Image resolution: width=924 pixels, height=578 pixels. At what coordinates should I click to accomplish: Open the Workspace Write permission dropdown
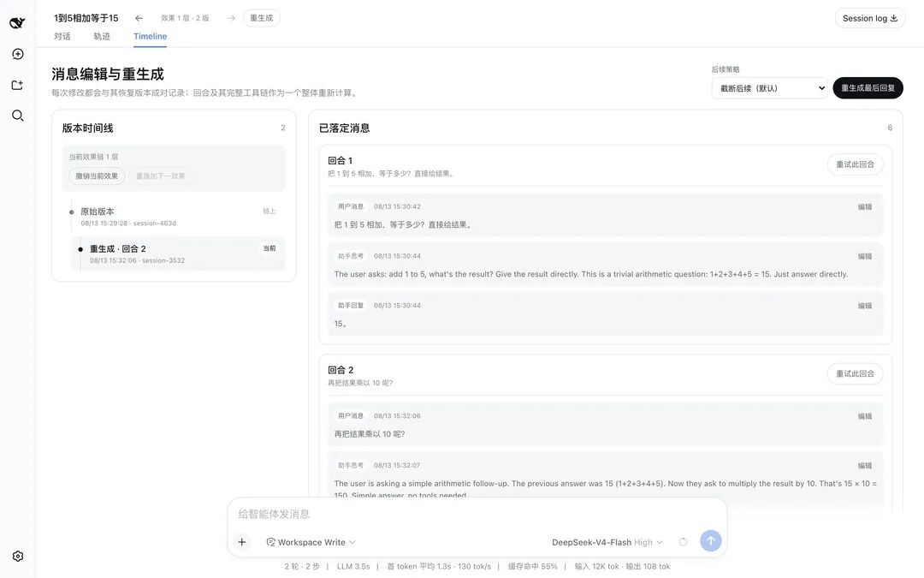(311, 542)
